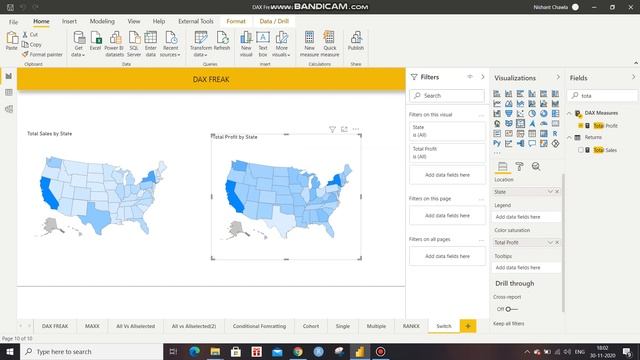
Task: Select the decomposition tree visual
Action: click(520, 143)
